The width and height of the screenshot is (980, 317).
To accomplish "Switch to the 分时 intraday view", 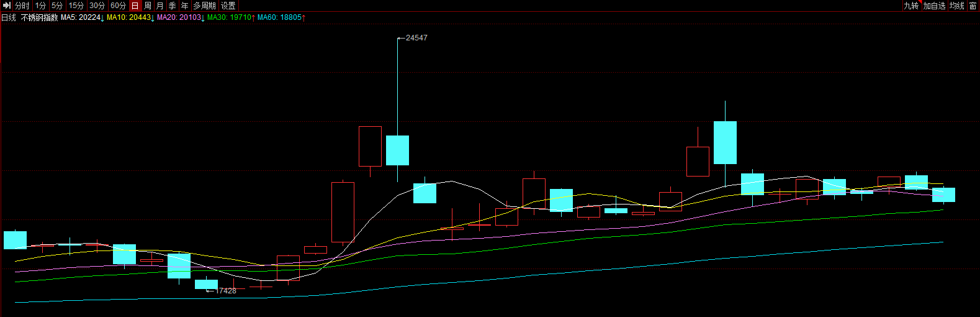I will pyautogui.click(x=22, y=6).
